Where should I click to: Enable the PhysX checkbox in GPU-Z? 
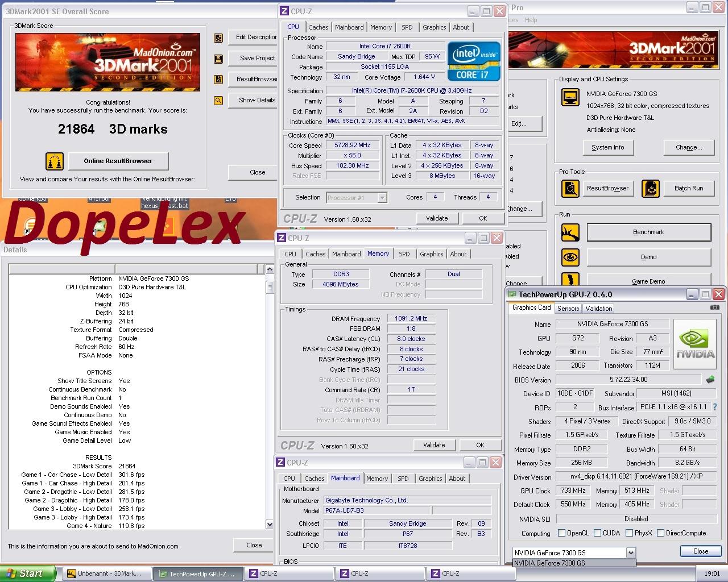coord(630,533)
